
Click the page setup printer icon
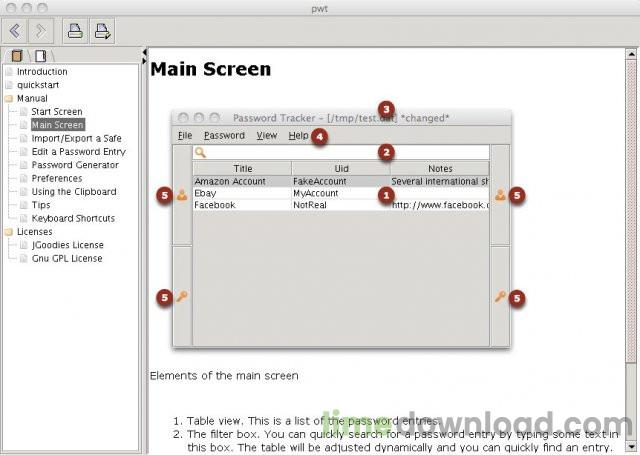click(x=102, y=31)
